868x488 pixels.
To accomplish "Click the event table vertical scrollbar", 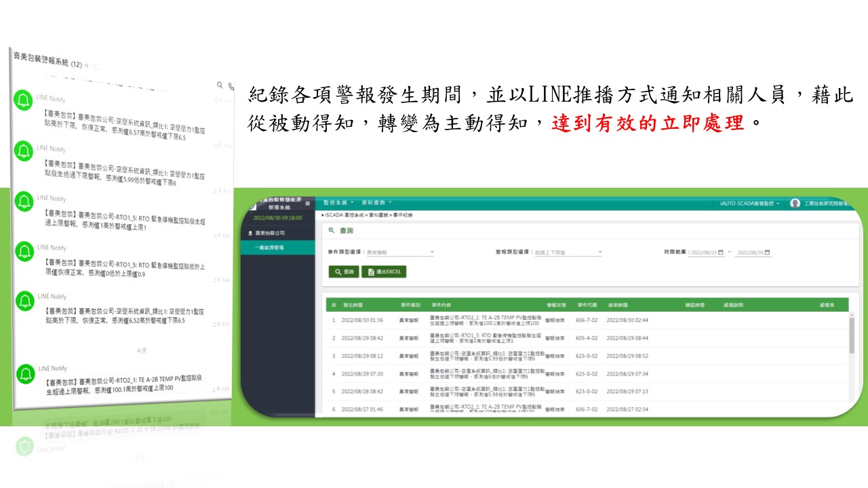I will (x=852, y=335).
